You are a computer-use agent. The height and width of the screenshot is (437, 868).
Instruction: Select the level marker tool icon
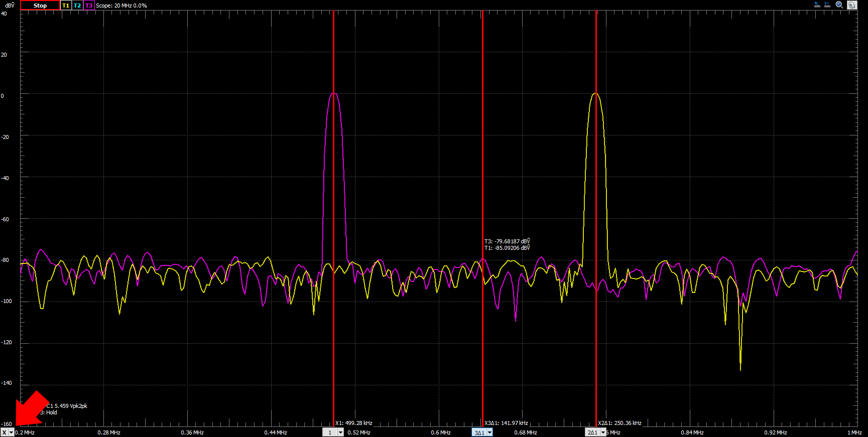coord(827,5)
